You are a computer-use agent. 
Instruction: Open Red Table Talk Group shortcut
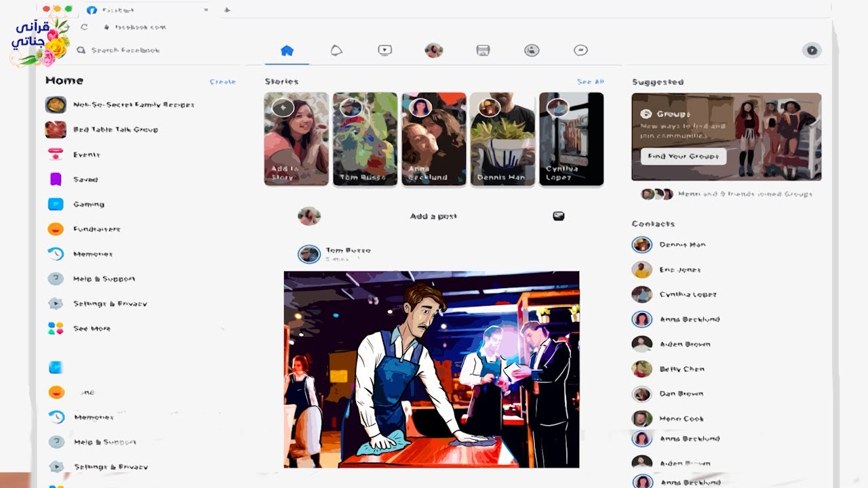click(102, 129)
